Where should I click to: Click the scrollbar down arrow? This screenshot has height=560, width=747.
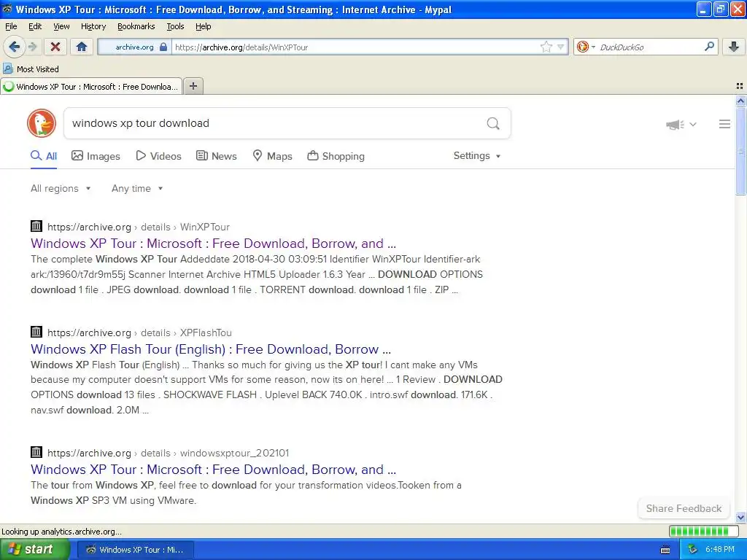[x=740, y=517]
